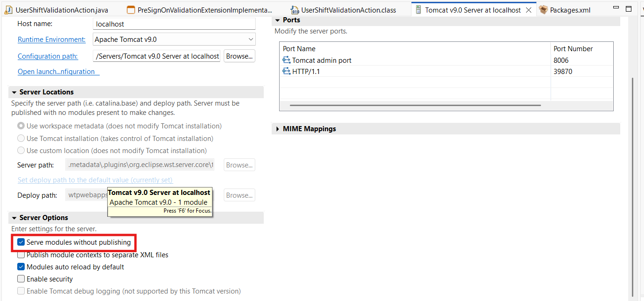The height and width of the screenshot is (301, 644).
Task: Open the Configuration path link
Action: point(48,56)
